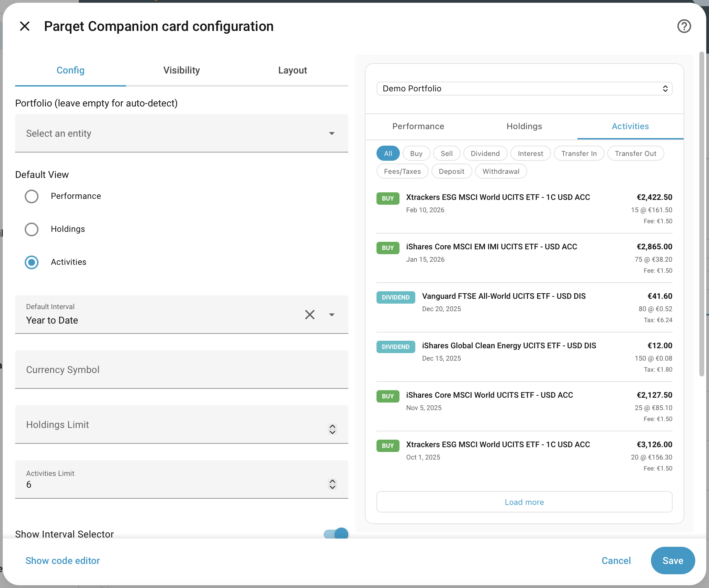Click the Currency Symbol input field
The height and width of the screenshot is (588, 709).
pos(181,370)
